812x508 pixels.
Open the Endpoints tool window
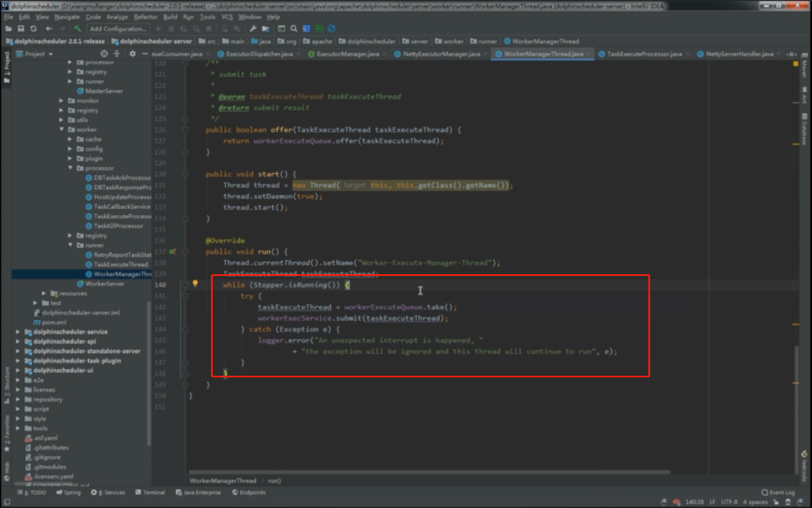click(249, 492)
